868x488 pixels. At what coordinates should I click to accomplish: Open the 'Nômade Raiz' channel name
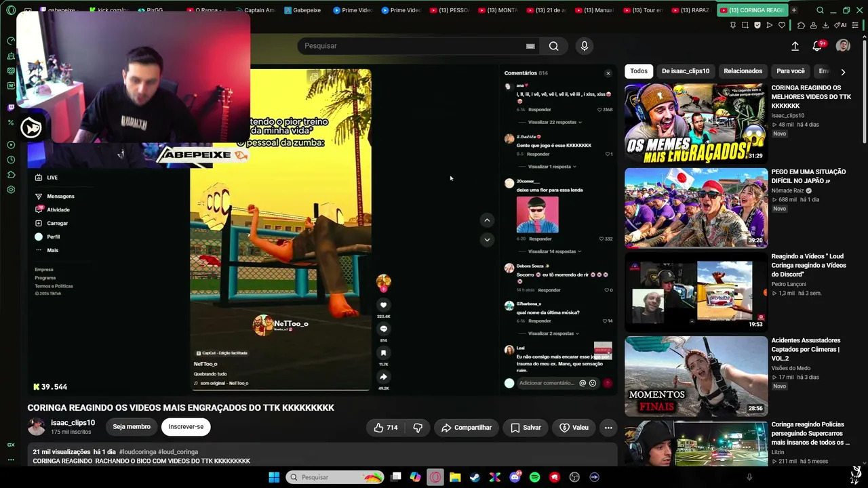[787, 191]
